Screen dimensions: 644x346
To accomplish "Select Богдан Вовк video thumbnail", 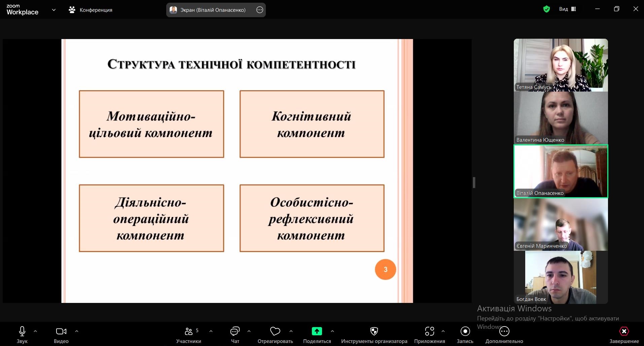I will click(x=561, y=277).
